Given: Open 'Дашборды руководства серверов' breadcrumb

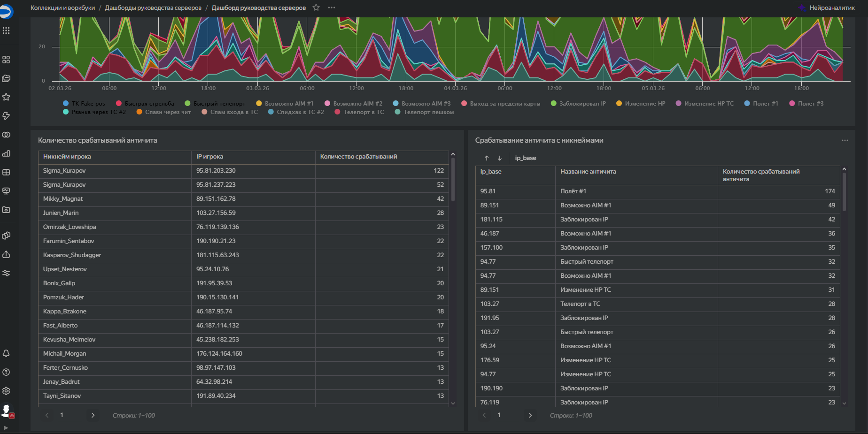Looking at the screenshot, I should pyautogui.click(x=153, y=8).
